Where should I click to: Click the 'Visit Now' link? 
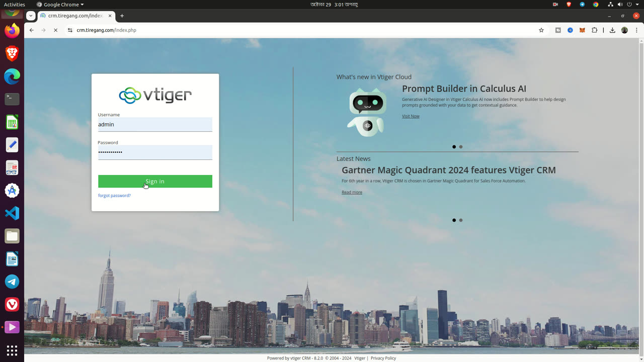pyautogui.click(x=411, y=116)
